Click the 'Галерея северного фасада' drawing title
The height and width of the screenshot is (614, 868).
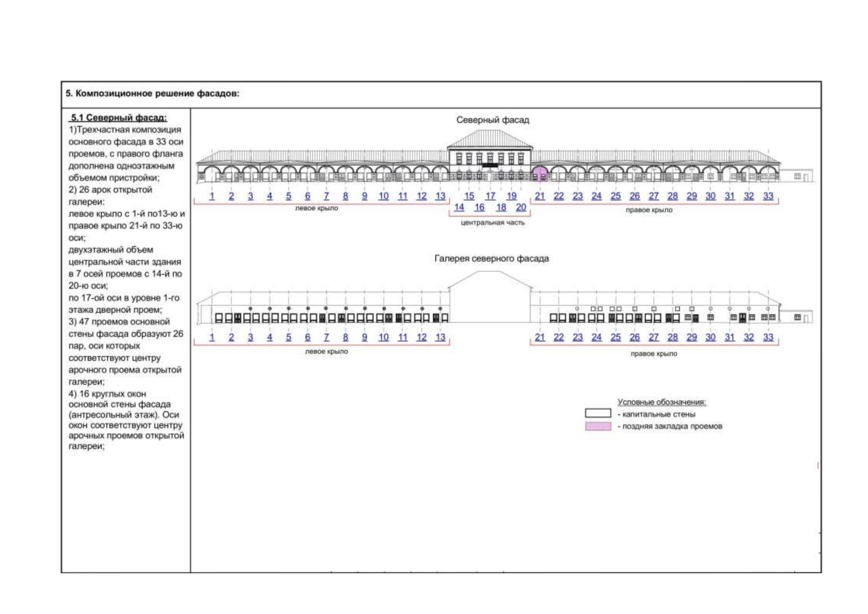pyautogui.click(x=492, y=258)
